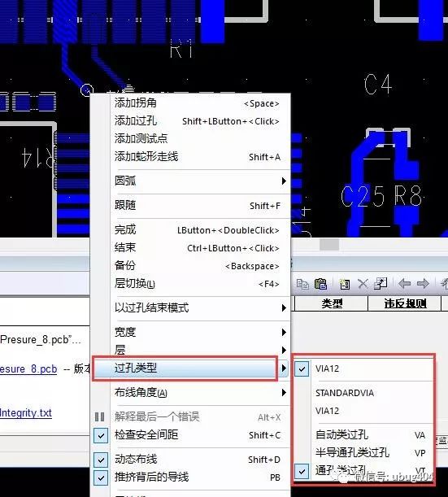Choose 跟随 menu entry
This screenshot has width=448, height=497.
[x=200, y=206]
